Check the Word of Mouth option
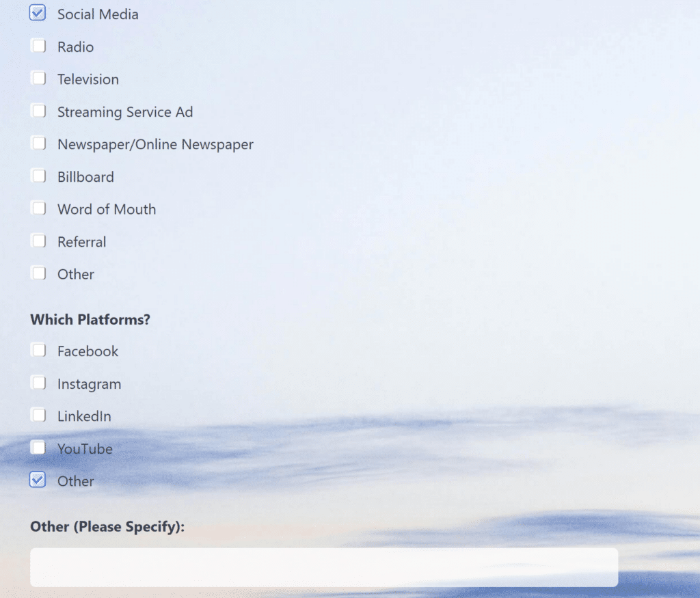700x598 pixels. (38, 208)
